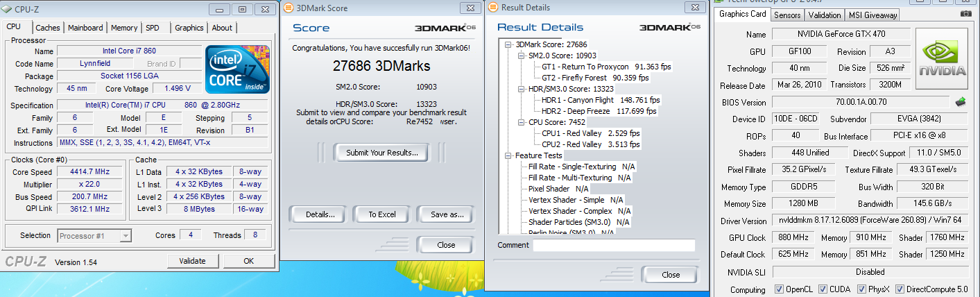Click the Bus Interface field PCI-E x16 @ x8
Image resolution: width=980 pixels, height=297 pixels.
pos(919,136)
